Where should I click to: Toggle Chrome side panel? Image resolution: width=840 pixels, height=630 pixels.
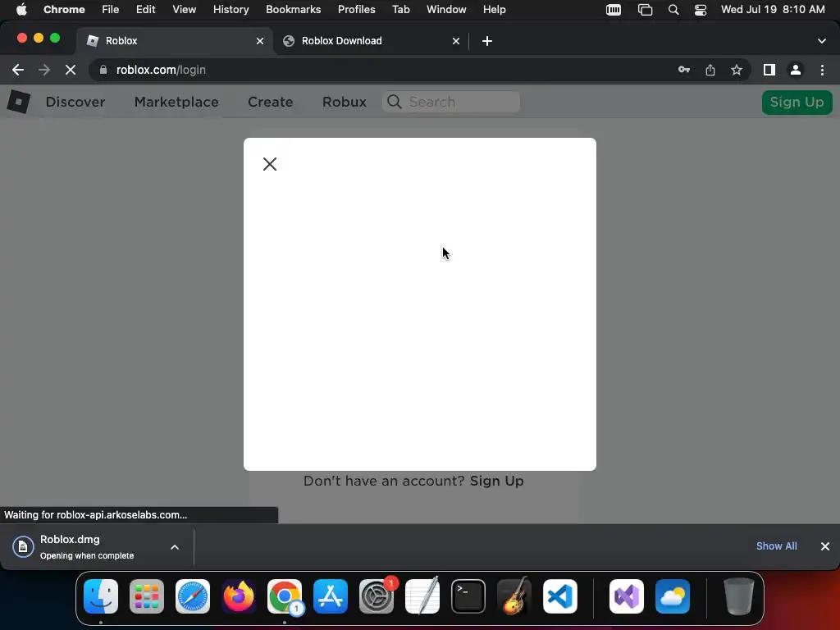(769, 70)
